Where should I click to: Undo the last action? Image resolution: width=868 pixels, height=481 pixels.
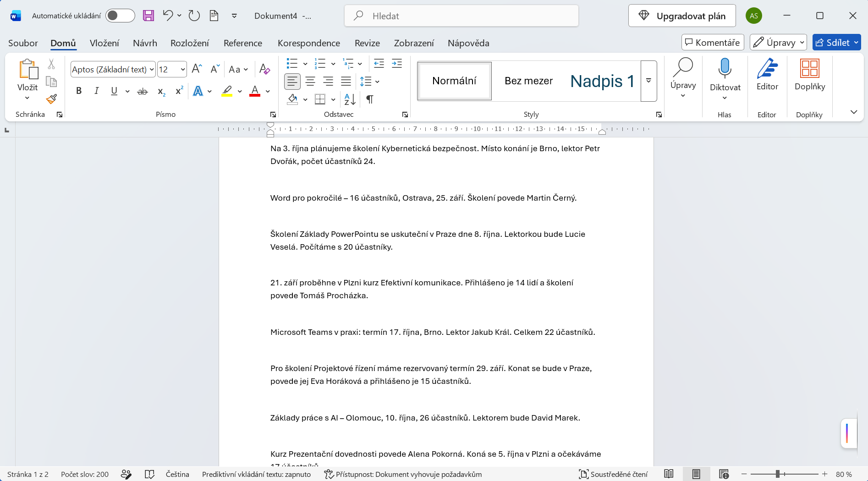[x=168, y=16]
